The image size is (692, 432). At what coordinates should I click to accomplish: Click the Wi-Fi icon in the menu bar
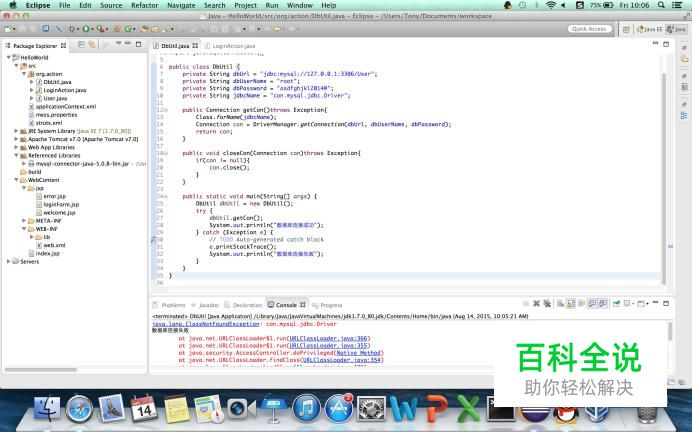pyautogui.click(x=550, y=5)
